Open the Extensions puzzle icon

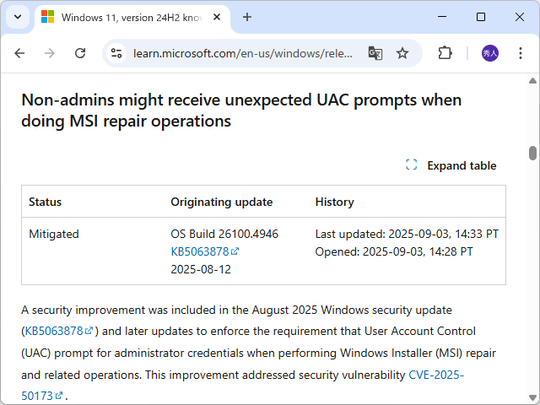pyautogui.click(x=445, y=53)
